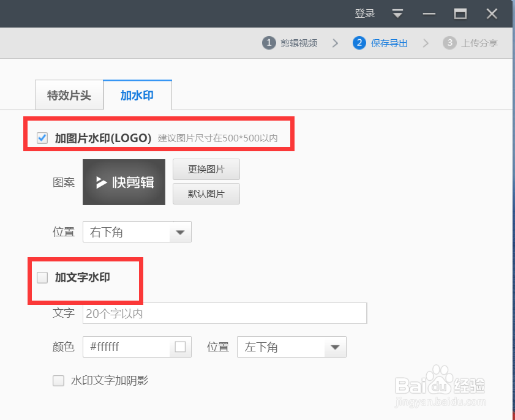This screenshot has width=515, height=420.
Task: Click the 保存导出 step 2 circle icon
Action: (359, 43)
